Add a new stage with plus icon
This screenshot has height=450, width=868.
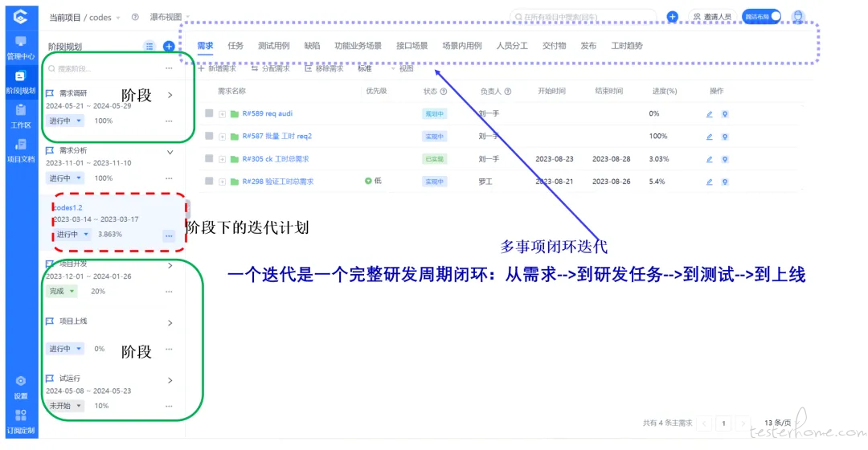click(169, 47)
